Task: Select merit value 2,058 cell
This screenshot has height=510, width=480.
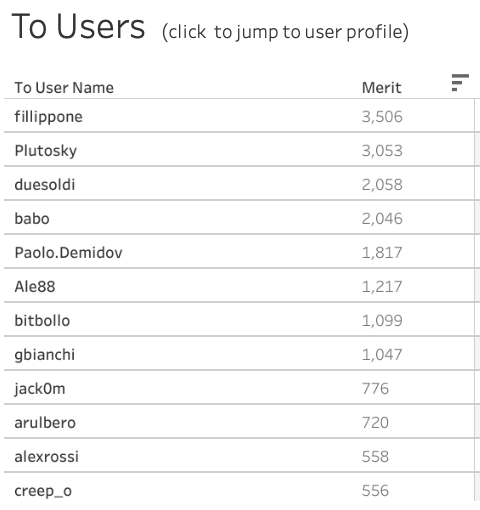Action: click(x=382, y=185)
